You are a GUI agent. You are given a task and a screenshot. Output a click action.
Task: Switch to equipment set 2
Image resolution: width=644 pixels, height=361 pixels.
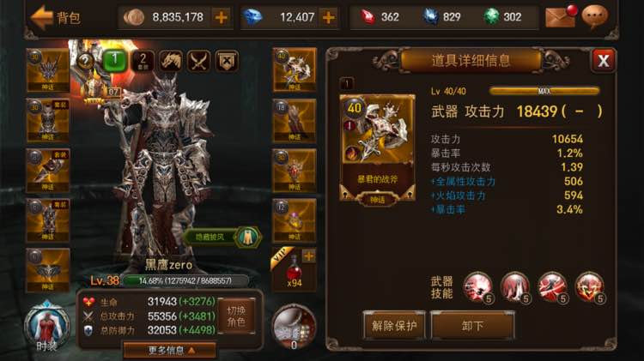point(143,61)
